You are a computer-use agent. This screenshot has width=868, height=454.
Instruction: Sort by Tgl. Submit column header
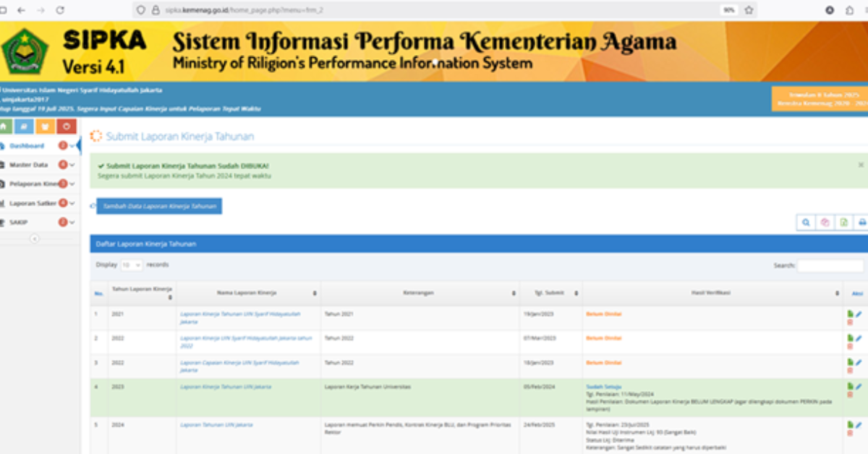coord(550,293)
